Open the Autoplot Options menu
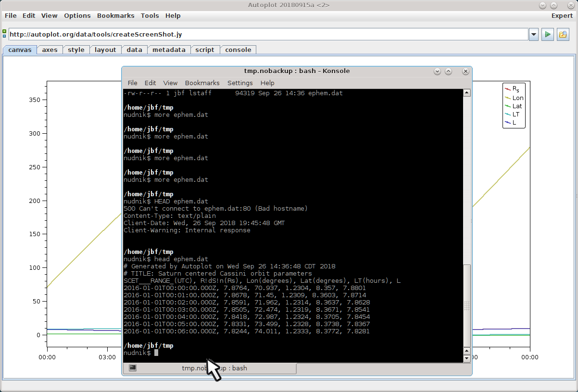578x392 pixels. (x=77, y=15)
